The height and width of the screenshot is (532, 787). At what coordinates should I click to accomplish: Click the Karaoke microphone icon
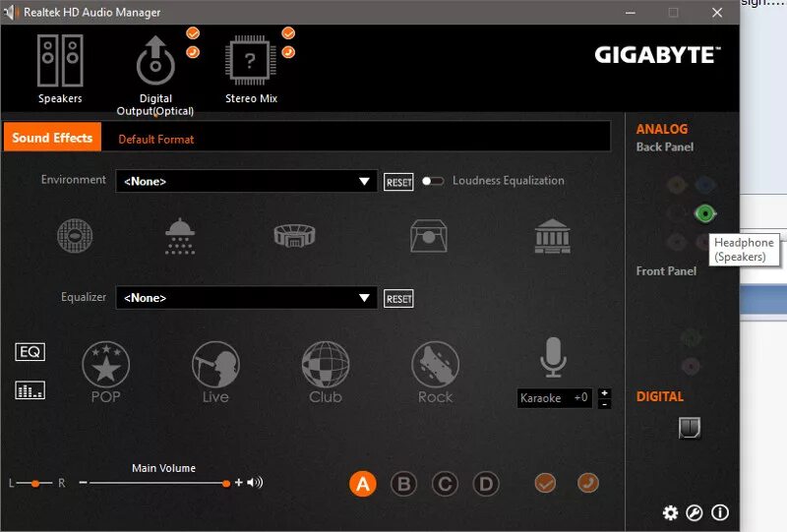click(x=553, y=357)
